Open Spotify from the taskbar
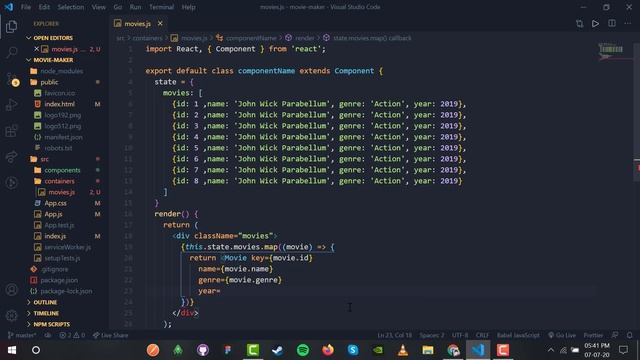 point(303,350)
